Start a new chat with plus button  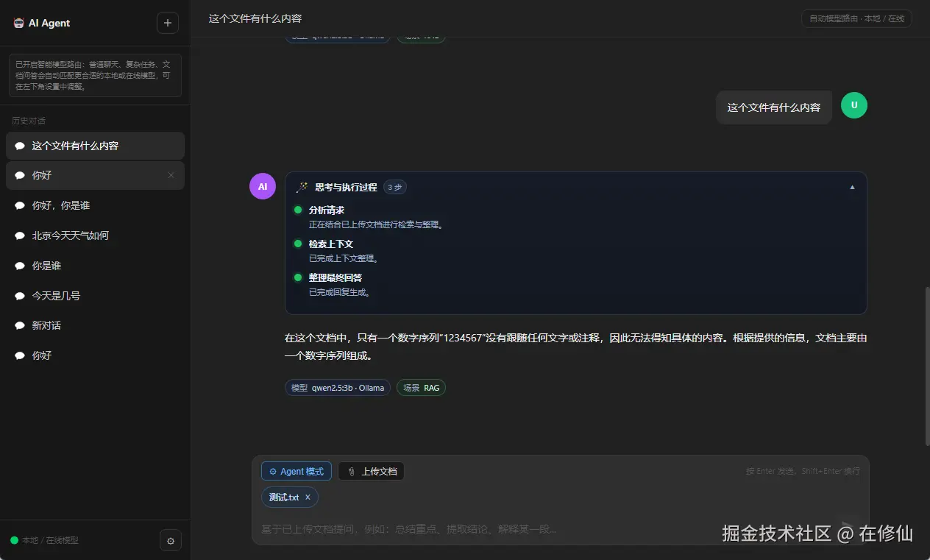click(168, 23)
